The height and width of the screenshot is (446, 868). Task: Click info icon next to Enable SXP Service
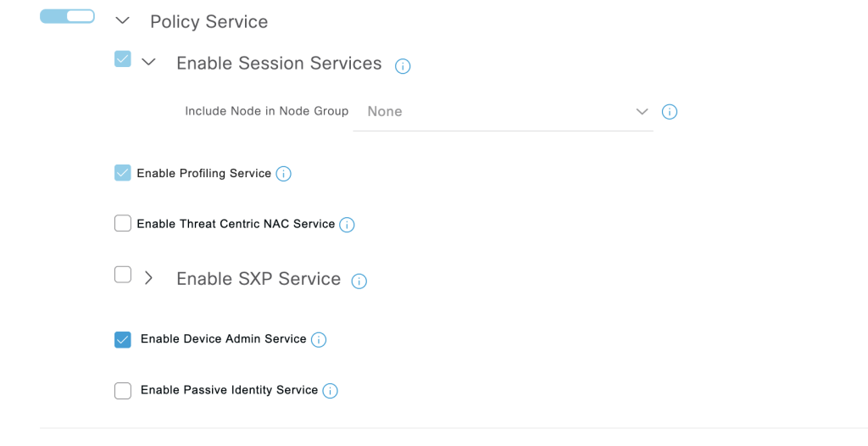click(359, 281)
